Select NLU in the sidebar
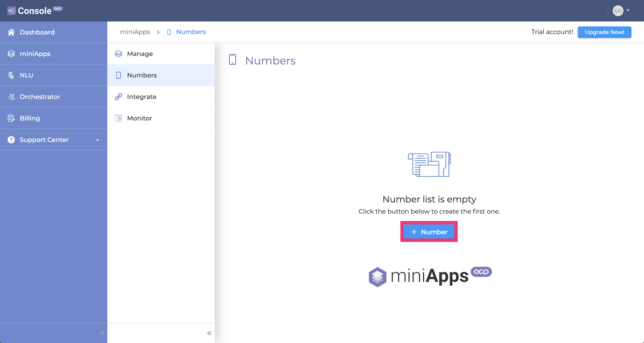Image resolution: width=644 pixels, height=343 pixels. tap(53, 75)
